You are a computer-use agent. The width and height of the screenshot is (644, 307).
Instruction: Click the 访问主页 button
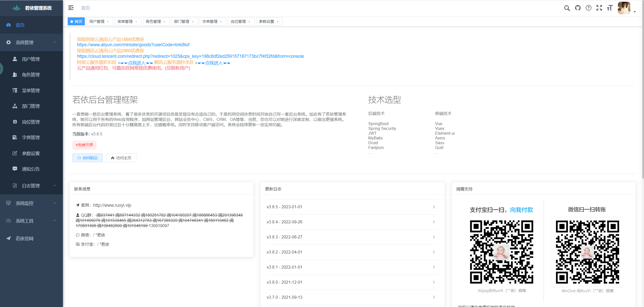tap(121, 158)
